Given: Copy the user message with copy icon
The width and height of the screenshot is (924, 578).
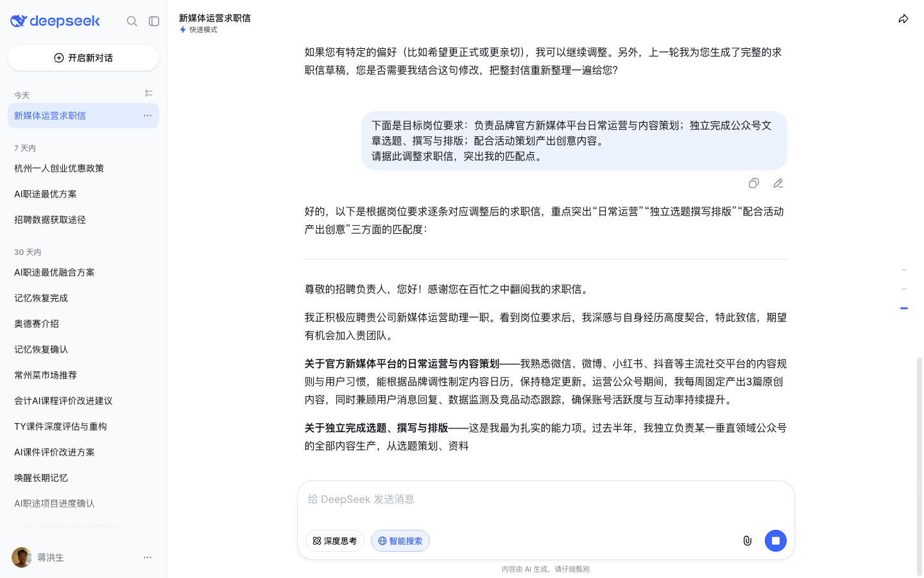Looking at the screenshot, I should [754, 184].
